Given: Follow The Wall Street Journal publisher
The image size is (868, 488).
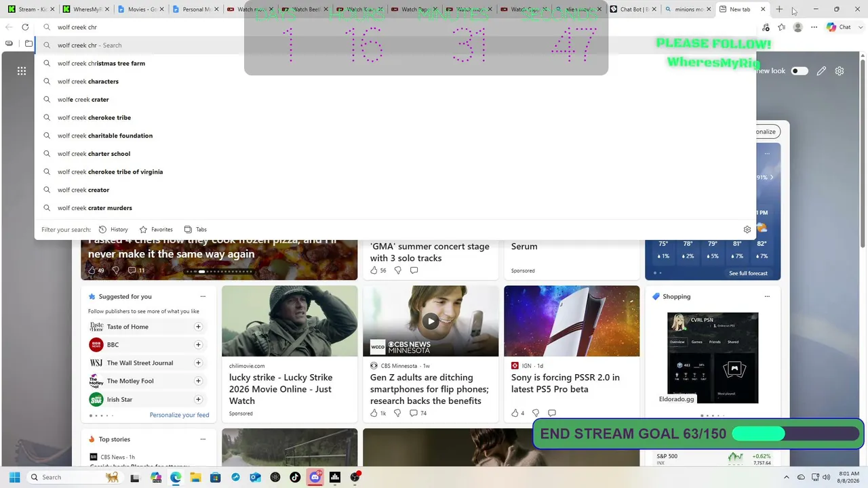Looking at the screenshot, I should [198, 363].
